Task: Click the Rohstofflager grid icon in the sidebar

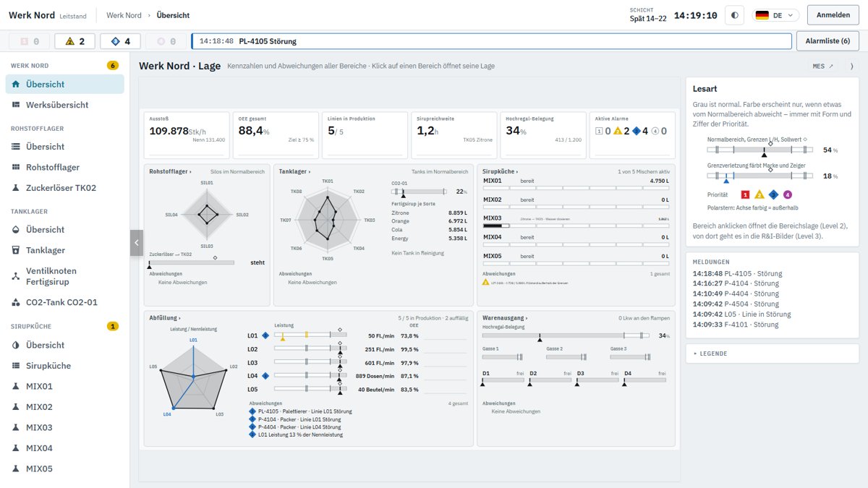Action: point(16,167)
